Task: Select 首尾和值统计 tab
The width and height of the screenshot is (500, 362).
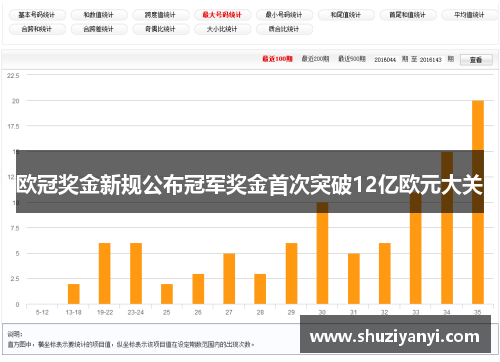Action: (x=408, y=15)
